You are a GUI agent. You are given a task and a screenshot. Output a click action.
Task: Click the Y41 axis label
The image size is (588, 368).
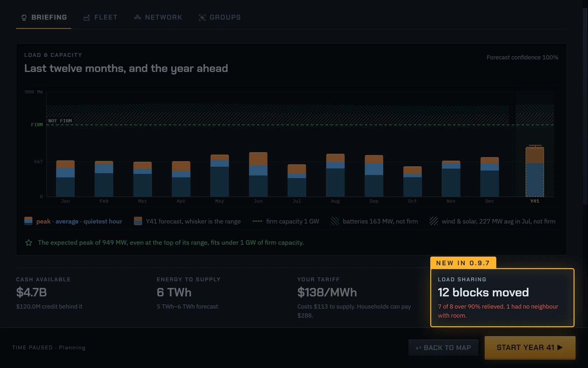pos(535,201)
